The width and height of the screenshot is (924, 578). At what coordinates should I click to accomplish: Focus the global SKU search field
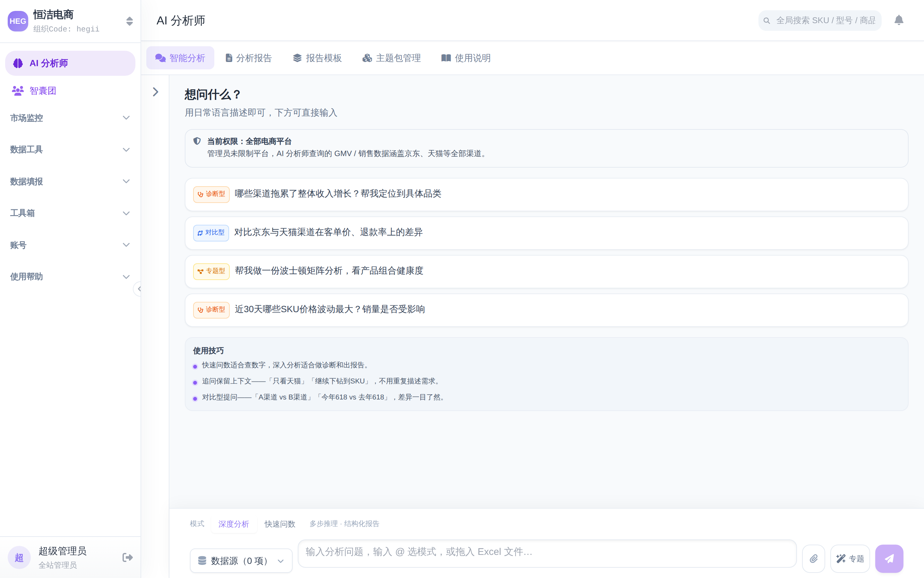820,21
